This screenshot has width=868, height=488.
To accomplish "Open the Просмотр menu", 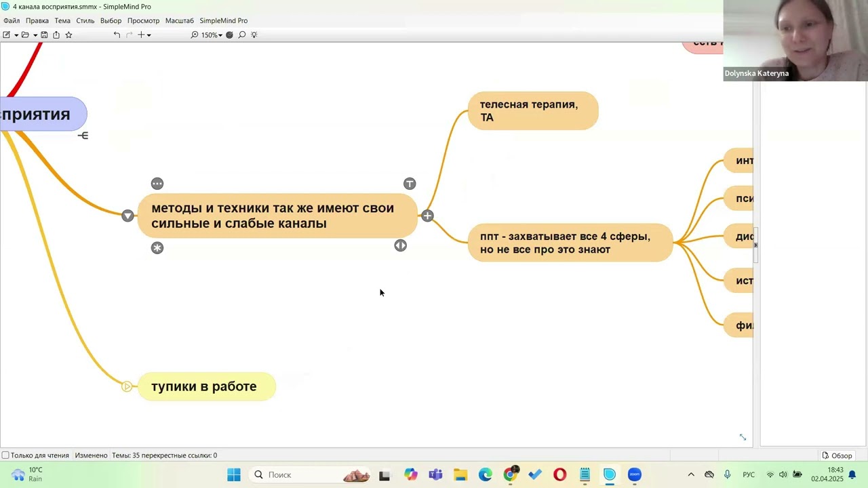I will coord(143,20).
